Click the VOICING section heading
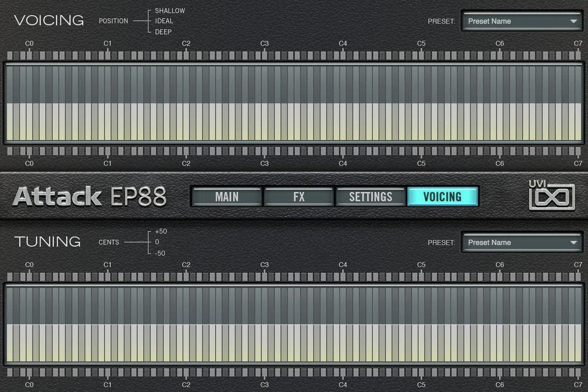Viewport: 588px width, 392px height. (49, 21)
